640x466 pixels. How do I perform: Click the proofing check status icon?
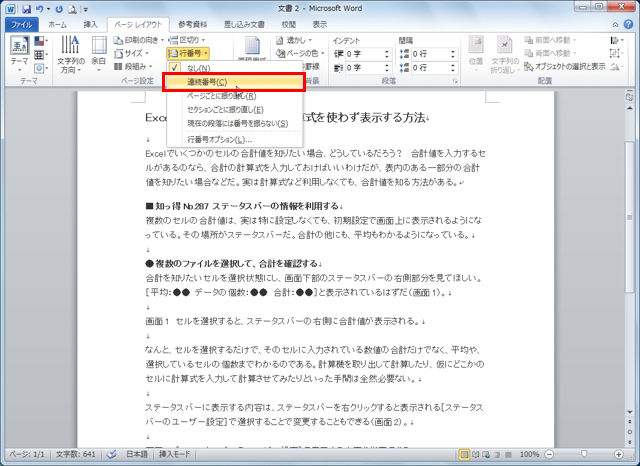point(111,454)
